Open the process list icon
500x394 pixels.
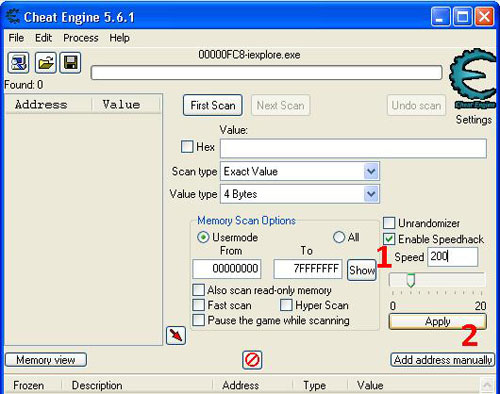click(18, 63)
